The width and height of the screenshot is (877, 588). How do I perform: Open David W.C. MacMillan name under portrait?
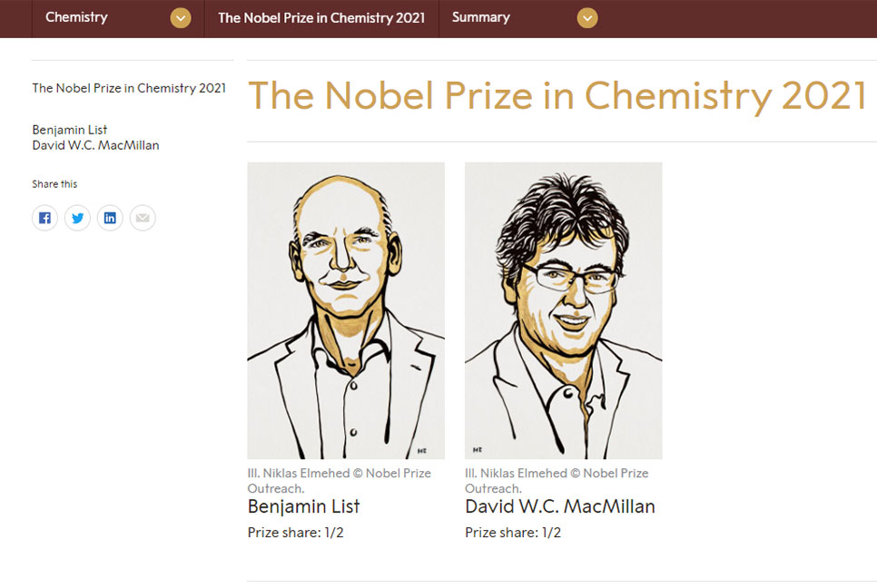coord(560,506)
